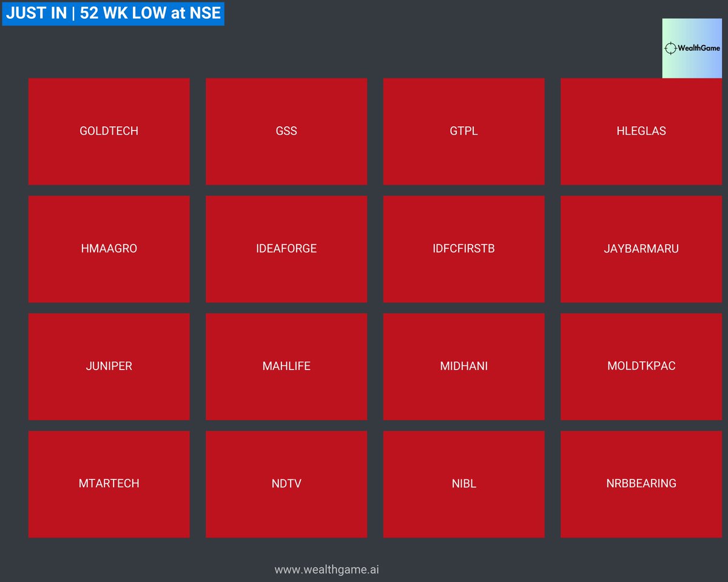Pick the NRBBEARING tile

641,484
